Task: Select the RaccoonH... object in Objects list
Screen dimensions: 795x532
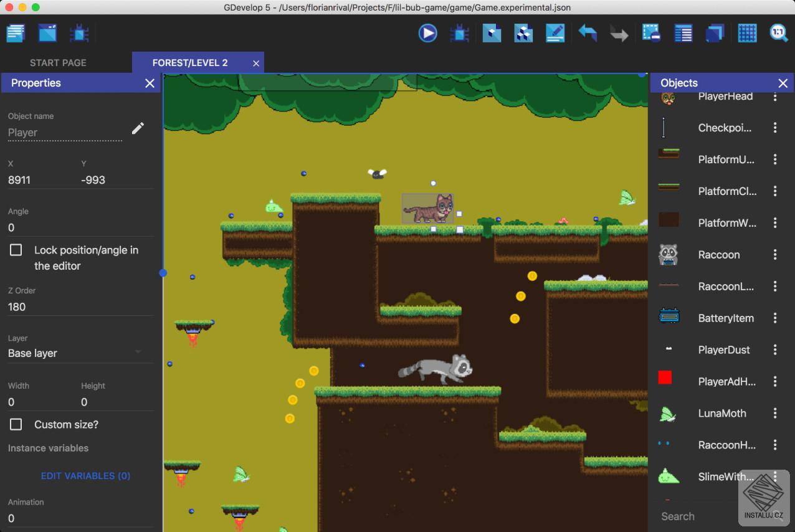Action: pyautogui.click(x=710, y=445)
